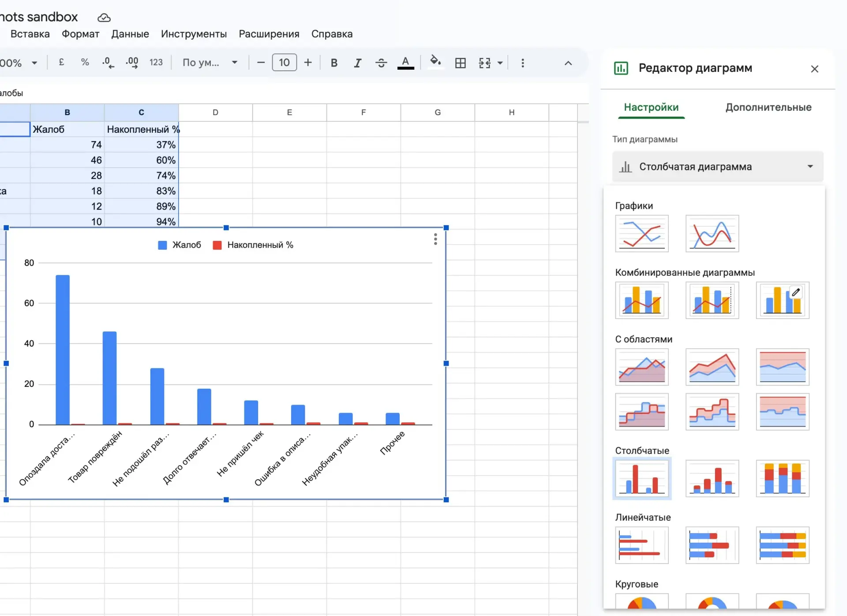Pick the first combo chart thumbnail
The width and height of the screenshot is (847, 616).
click(x=642, y=300)
